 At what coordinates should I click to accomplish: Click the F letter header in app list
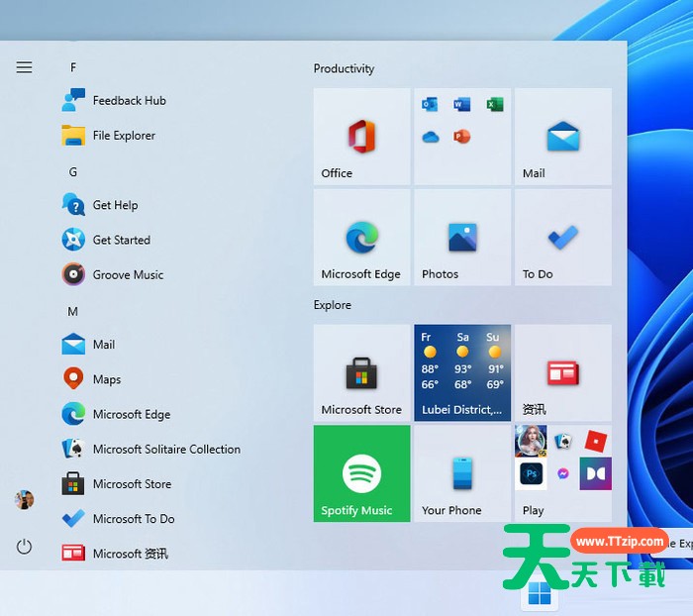(73, 67)
